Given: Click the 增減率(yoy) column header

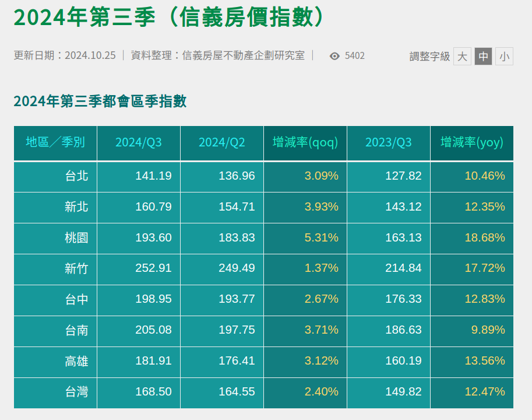Looking at the screenshot, I should tap(472, 143).
